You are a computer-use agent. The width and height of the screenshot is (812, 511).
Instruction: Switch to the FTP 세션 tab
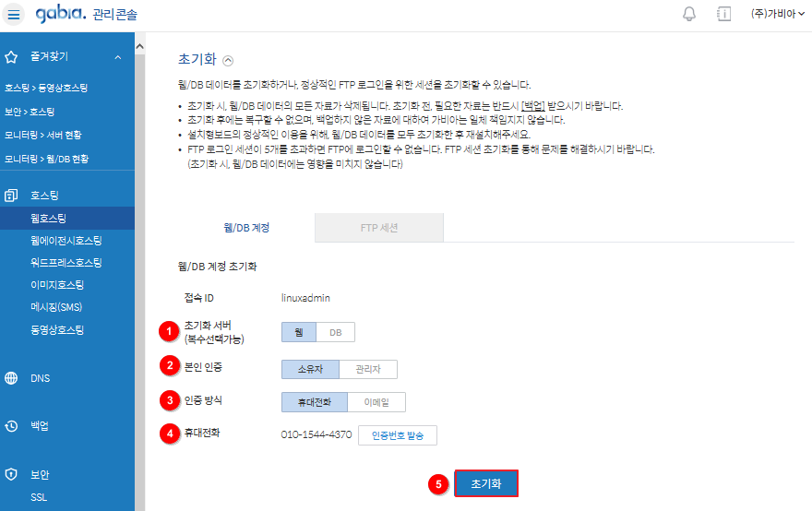379,228
